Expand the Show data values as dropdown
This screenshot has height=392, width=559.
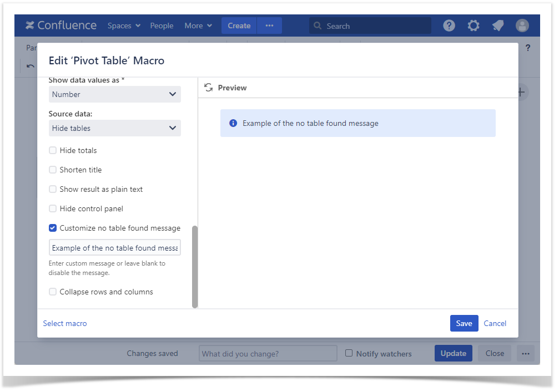pos(114,94)
